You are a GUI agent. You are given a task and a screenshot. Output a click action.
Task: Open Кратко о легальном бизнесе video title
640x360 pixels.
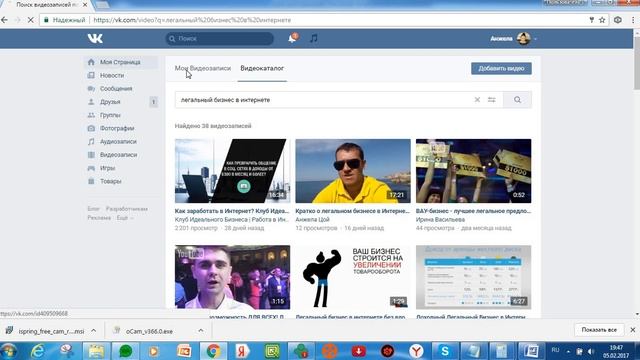tap(353, 211)
